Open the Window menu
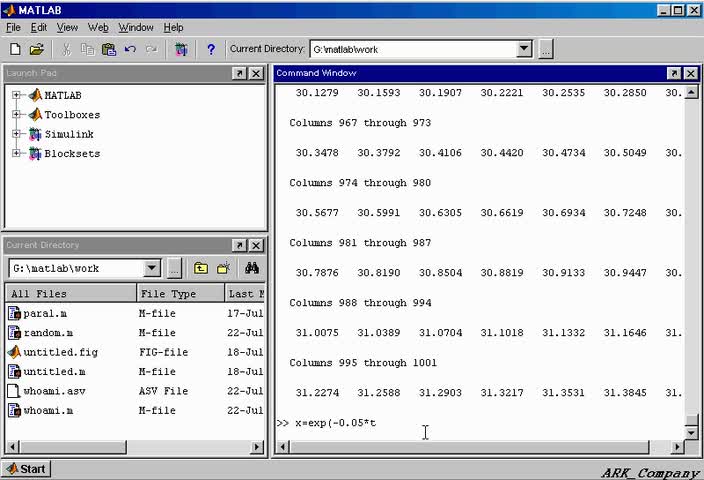Screen dimensions: 704x480 136,28
